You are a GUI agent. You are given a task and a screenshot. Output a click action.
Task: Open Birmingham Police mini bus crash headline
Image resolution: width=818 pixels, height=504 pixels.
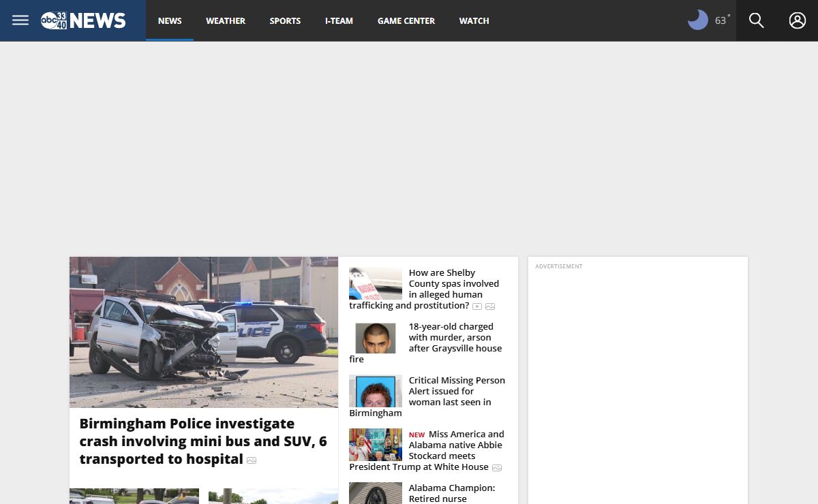click(x=203, y=441)
